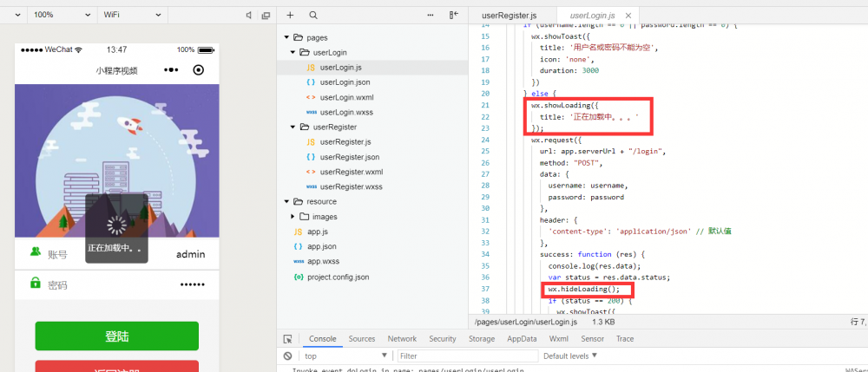Detach simulator into separate window
The width and height of the screenshot is (868, 372).
[267, 15]
